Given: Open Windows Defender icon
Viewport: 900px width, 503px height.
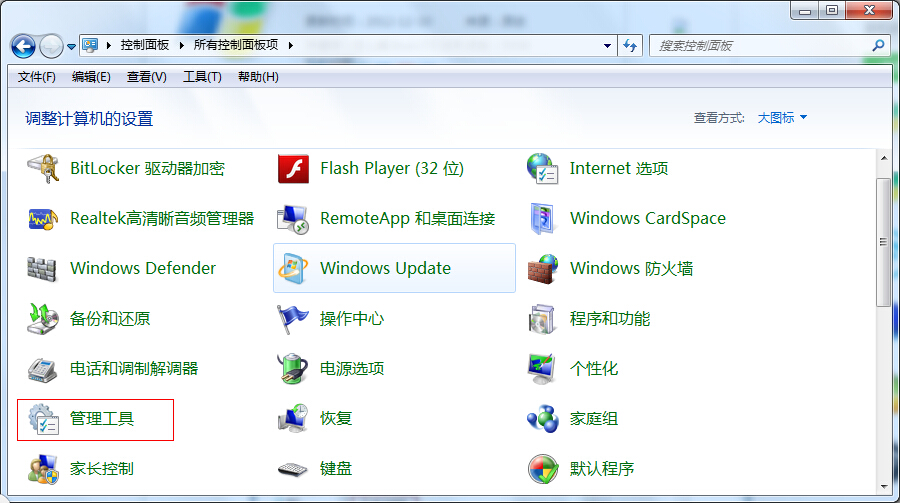Looking at the screenshot, I should pyautogui.click(x=43, y=269).
